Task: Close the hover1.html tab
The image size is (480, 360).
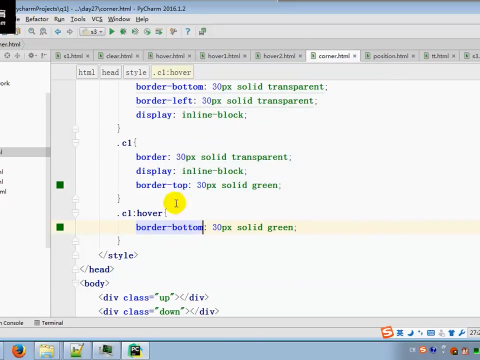Action: pyautogui.click(x=245, y=56)
